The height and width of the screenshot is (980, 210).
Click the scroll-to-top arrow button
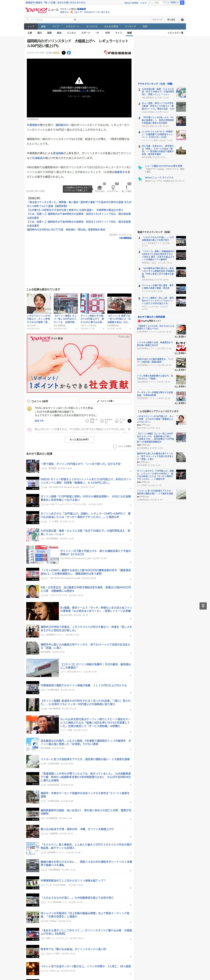pos(203,606)
